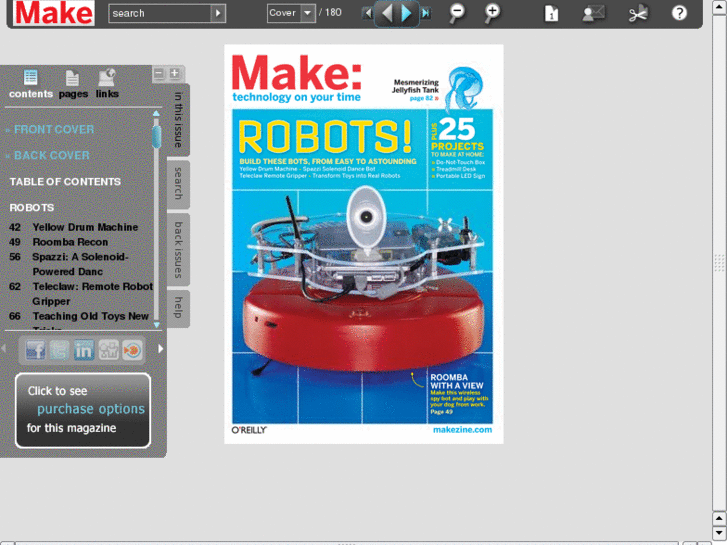Screen dimensions: 727x545
Task: Go to the next page
Action: tap(407, 13)
